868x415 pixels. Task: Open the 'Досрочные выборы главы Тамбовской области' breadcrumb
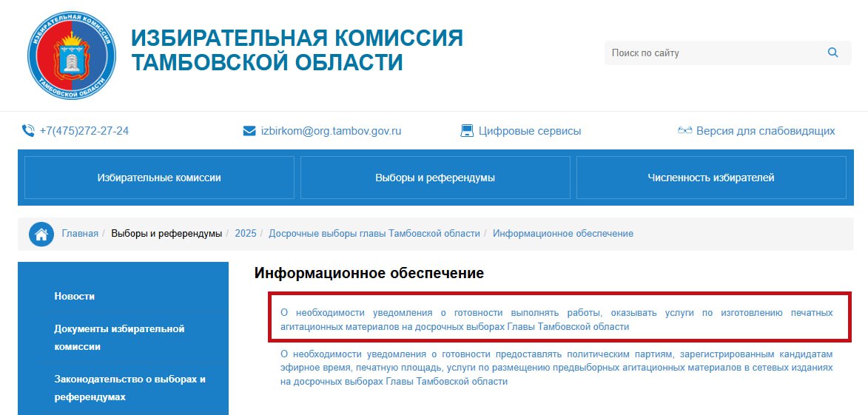pyautogui.click(x=374, y=234)
